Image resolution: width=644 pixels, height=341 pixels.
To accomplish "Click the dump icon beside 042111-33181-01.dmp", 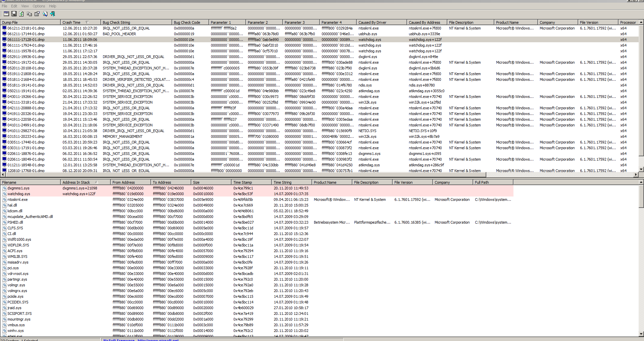I will pos(4,102).
